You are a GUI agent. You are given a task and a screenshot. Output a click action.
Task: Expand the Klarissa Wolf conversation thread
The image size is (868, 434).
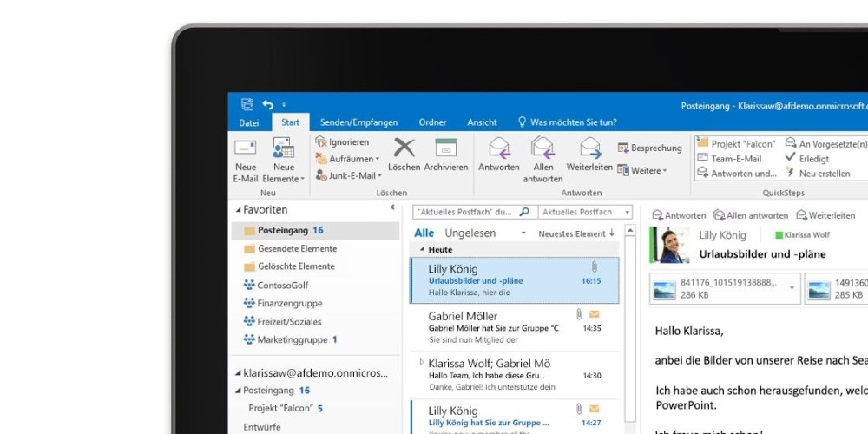coord(422,362)
